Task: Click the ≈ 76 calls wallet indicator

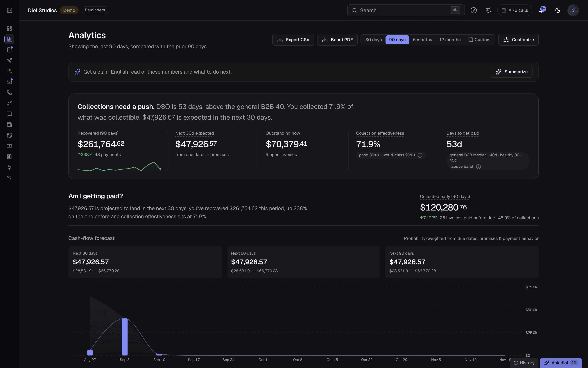Action: click(x=515, y=10)
